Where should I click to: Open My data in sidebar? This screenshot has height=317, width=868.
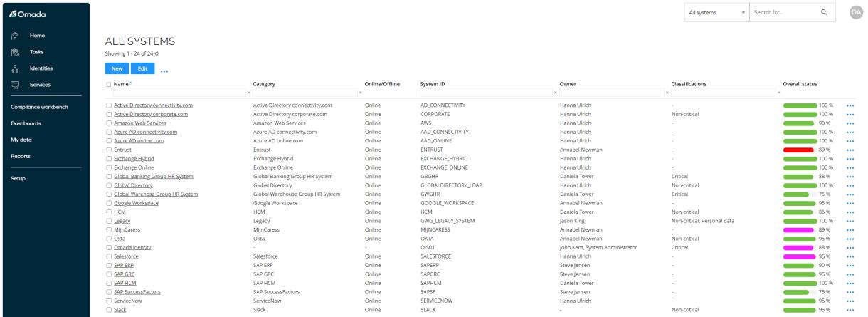21,140
